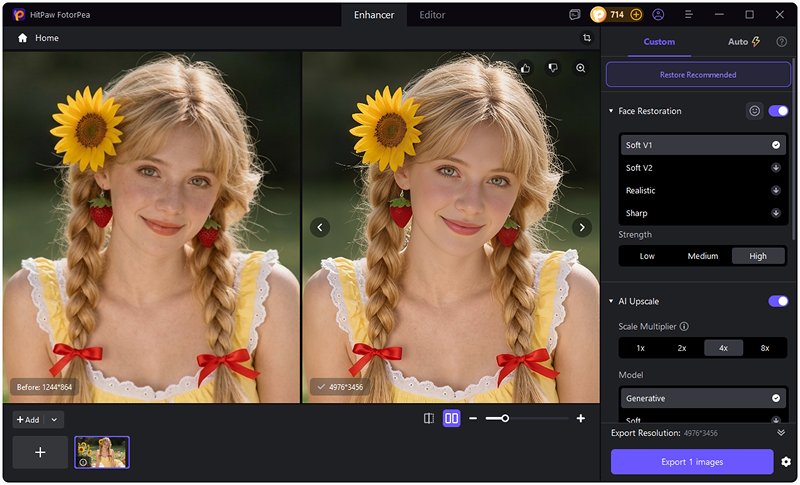Open the Auto settings tab

(744, 42)
